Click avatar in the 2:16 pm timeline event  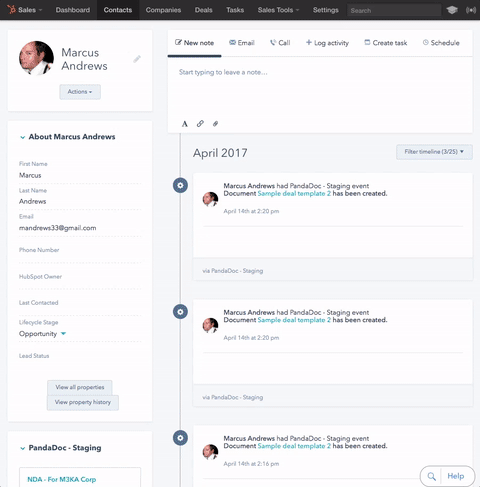(210, 452)
